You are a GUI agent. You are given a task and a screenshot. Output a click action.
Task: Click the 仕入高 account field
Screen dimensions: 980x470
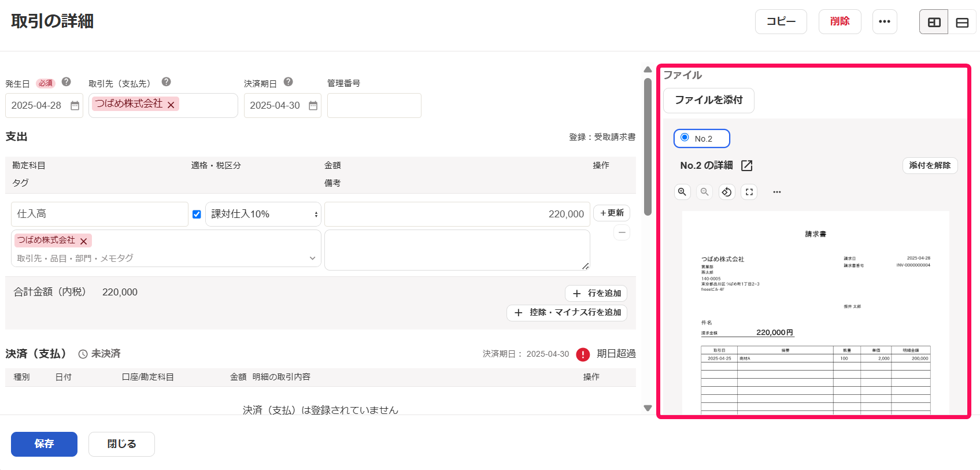(99, 214)
